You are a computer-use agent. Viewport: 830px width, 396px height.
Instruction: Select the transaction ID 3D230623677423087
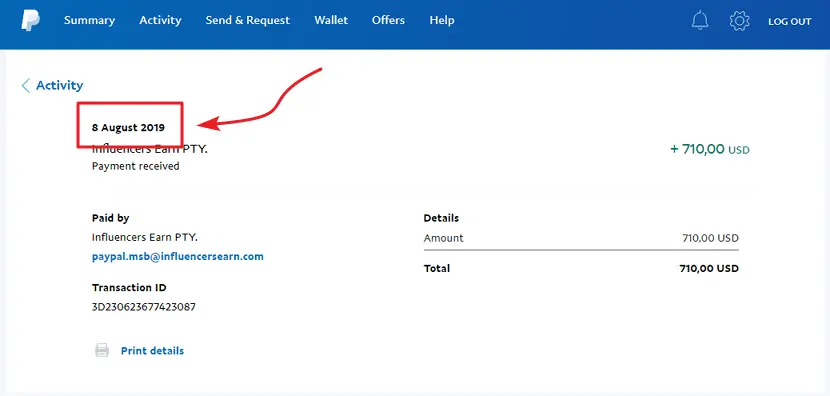[x=144, y=307]
